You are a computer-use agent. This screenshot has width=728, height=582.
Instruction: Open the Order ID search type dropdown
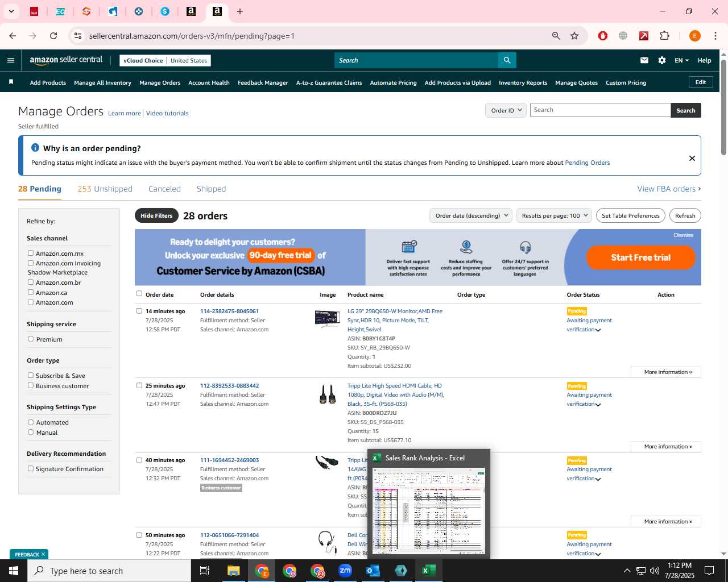506,110
